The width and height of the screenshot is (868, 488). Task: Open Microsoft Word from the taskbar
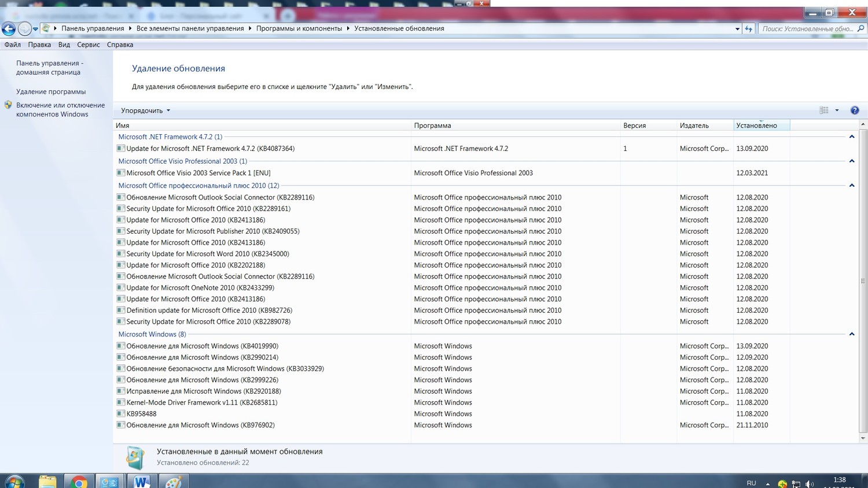click(141, 482)
